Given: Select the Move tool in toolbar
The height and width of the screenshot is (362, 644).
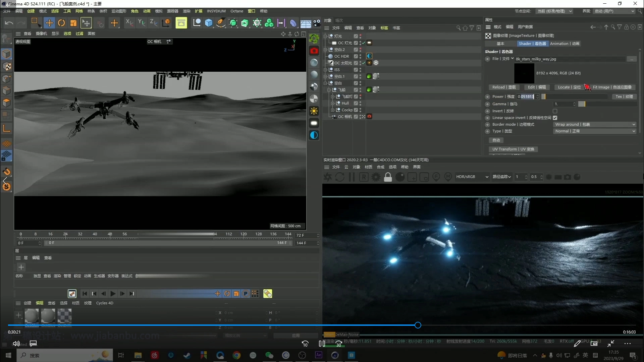Looking at the screenshot, I should tap(49, 23).
